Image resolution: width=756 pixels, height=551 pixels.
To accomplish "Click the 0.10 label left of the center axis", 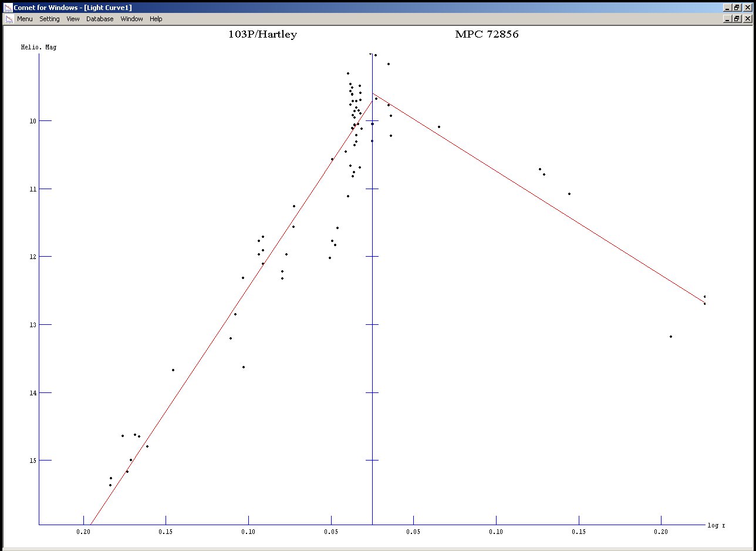I will point(248,531).
